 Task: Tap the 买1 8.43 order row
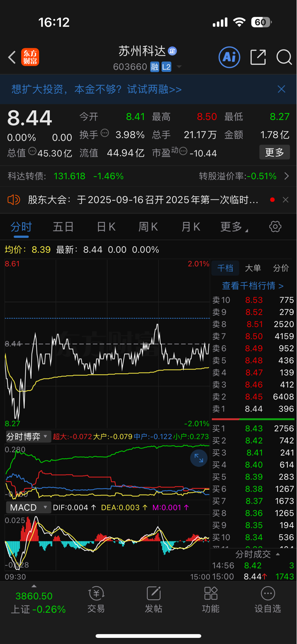(253, 429)
